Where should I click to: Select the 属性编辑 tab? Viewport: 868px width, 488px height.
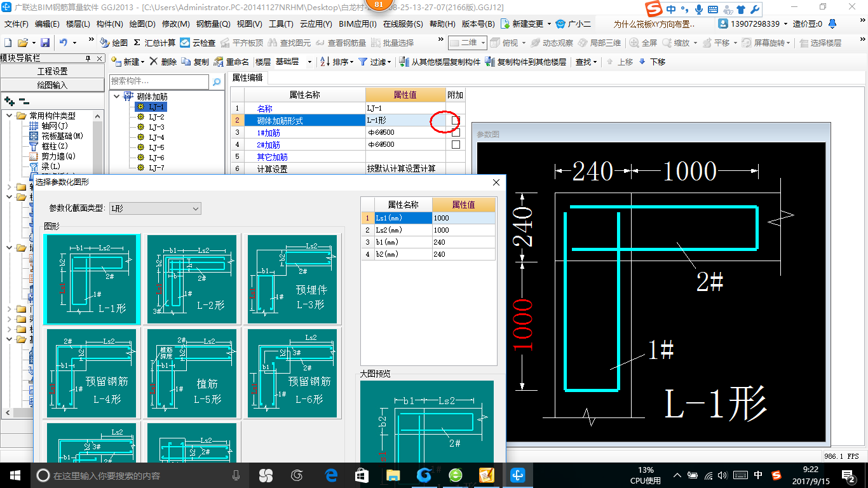[248, 78]
